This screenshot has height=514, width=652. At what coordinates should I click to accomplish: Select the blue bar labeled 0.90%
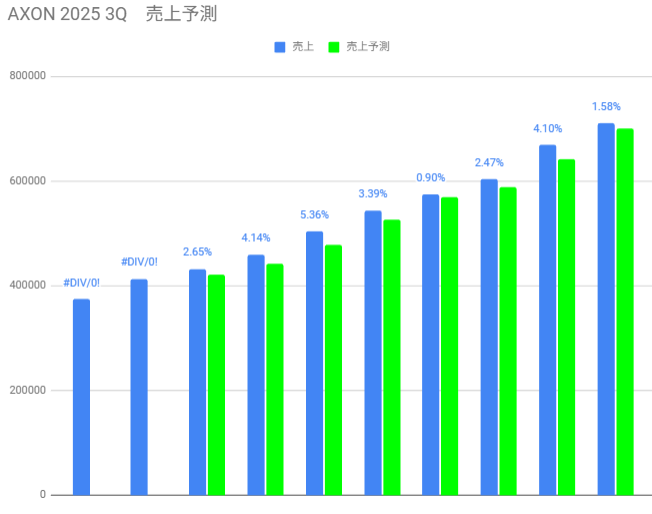[x=431, y=345]
